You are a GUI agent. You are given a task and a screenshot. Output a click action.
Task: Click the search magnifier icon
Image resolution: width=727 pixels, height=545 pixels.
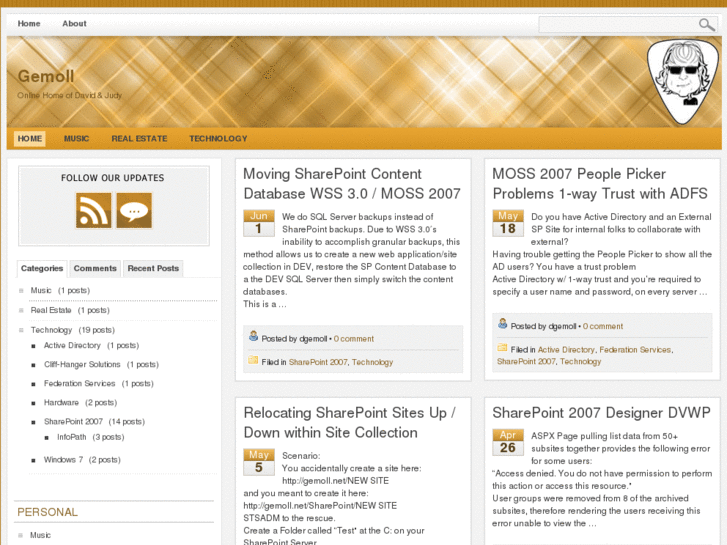tap(707, 25)
